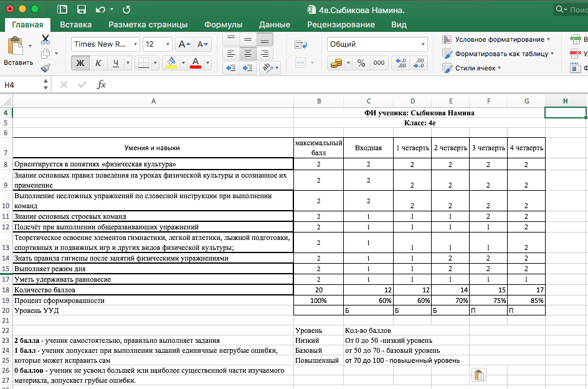Screen dimensions: 588x389
Task: Switch to the Данные tab
Action: pyautogui.click(x=275, y=25)
